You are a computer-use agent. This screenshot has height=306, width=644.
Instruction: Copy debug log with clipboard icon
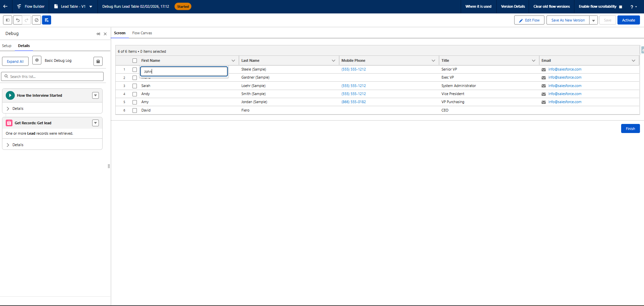pos(98,61)
